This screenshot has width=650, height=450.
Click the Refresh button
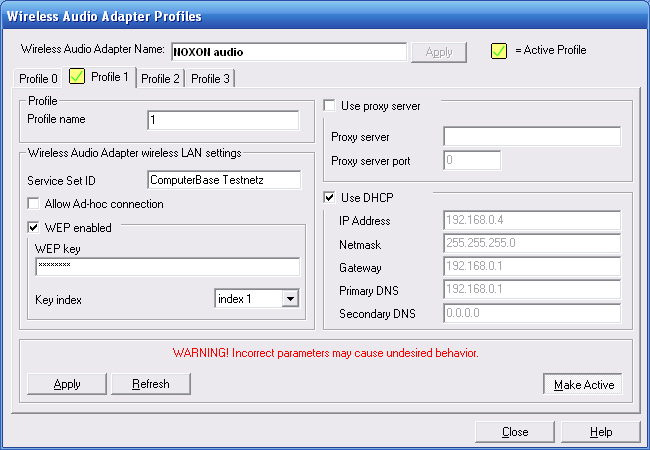click(151, 384)
